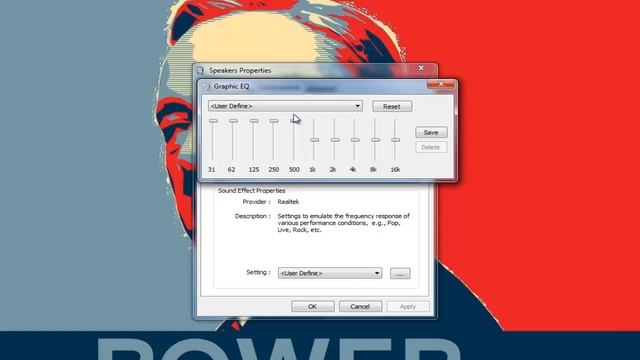
Task: Click the ellipsis button beside Setting
Action: (x=400, y=273)
